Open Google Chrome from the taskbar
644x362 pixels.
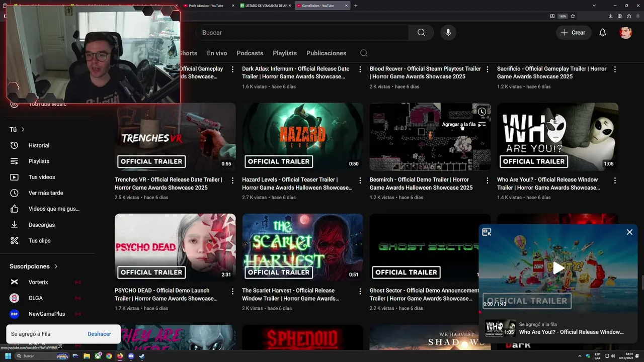click(109, 356)
